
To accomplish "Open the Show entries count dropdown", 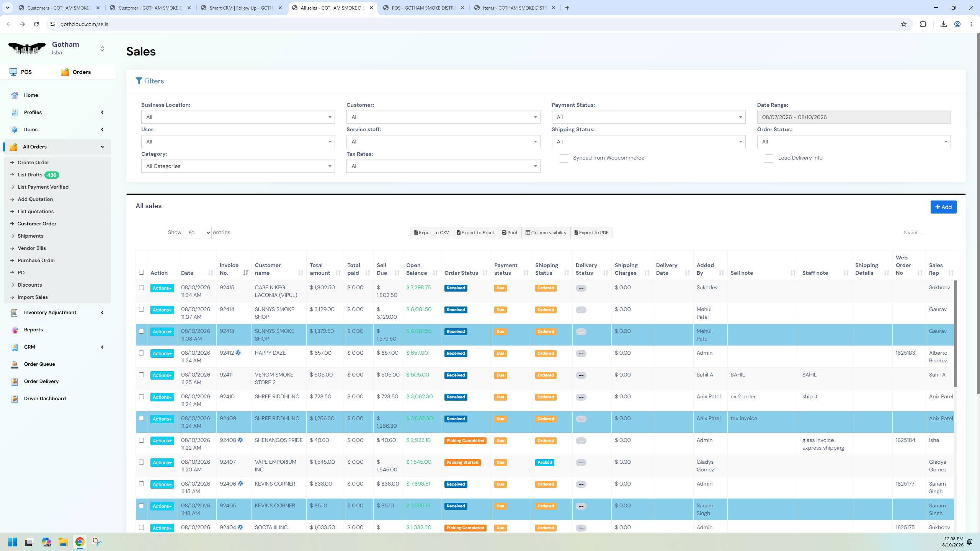I will tap(197, 233).
